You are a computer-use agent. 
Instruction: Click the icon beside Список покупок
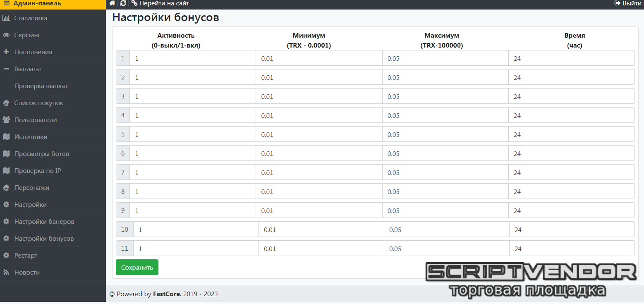click(x=6, y=103)
